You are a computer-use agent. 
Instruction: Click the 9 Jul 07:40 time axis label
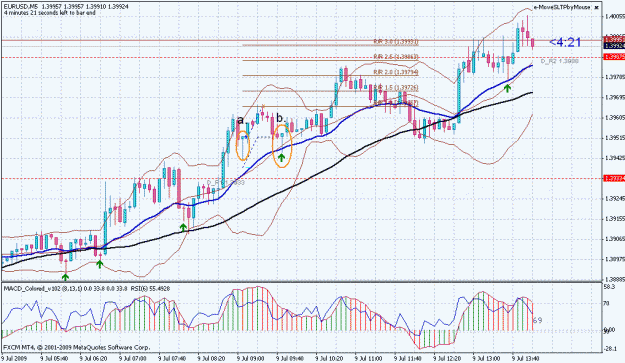pos(172,359)
